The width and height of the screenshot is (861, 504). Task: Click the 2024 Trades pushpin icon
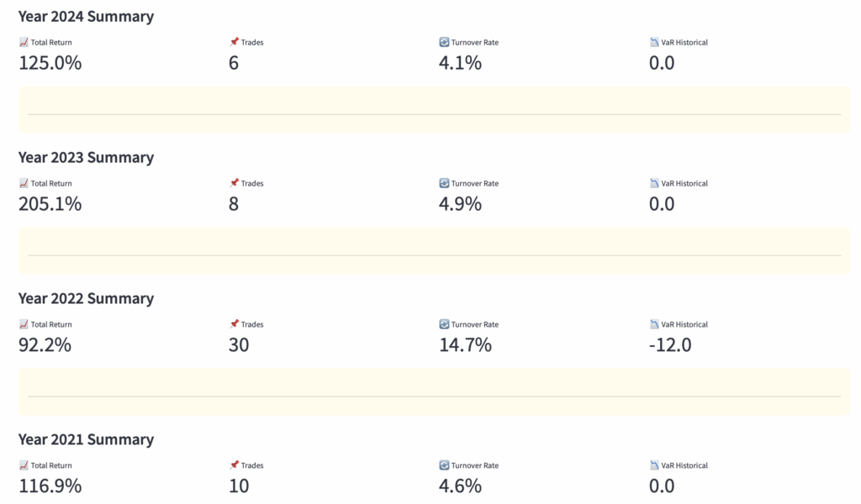234,42
